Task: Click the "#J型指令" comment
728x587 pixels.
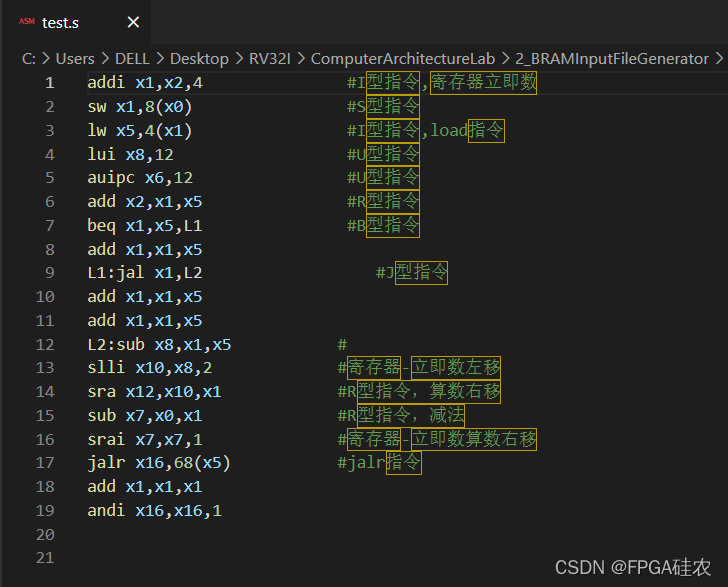Action: click(412, 273)
